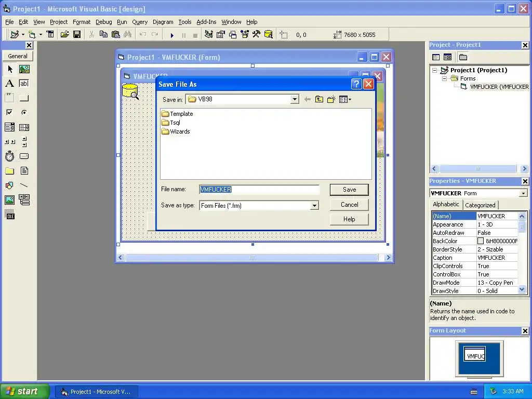Click the File name input field
The height and width of the screenshot is (399, 532).
259,189
